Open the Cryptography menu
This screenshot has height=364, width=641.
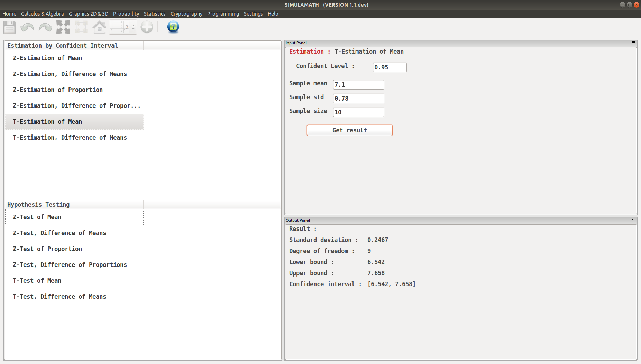tap(186, 14)
